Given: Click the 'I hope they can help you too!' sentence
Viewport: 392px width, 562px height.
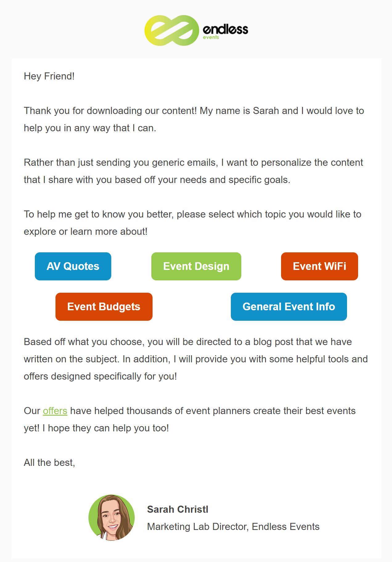Looking at the screenshot, I should (x=106, y=428).
